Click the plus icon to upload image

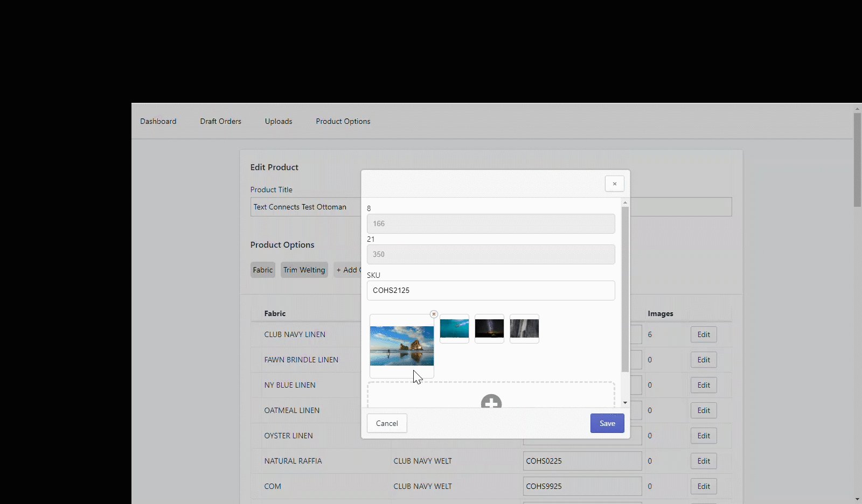[x=491, y=402]
